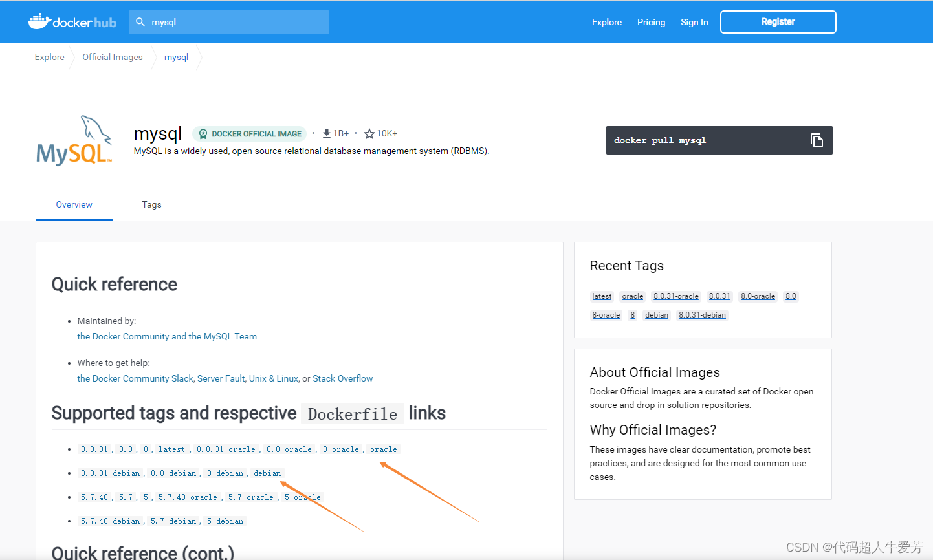Click the Docker Hub whale logo
This screenshot has width=933, height=560.
click(x=72, y=22)
